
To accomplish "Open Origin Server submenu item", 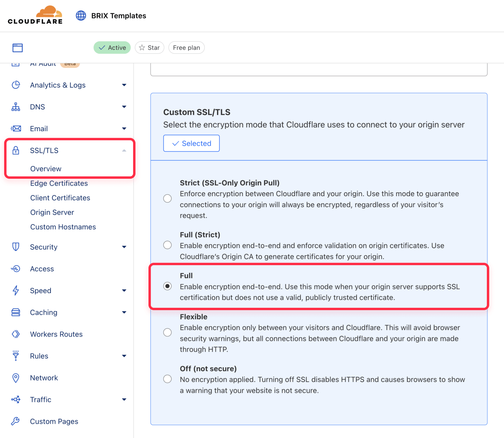I will (52, 212).
